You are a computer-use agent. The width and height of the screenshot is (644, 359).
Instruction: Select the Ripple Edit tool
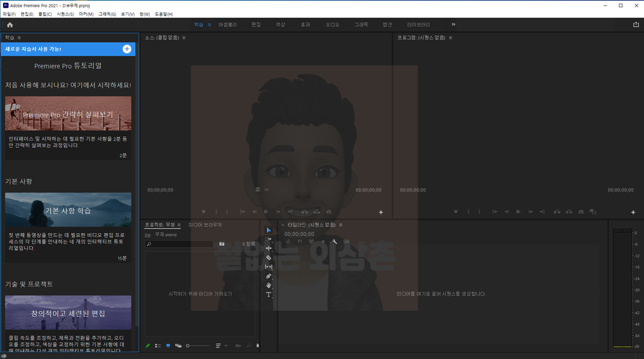point(269,248)
